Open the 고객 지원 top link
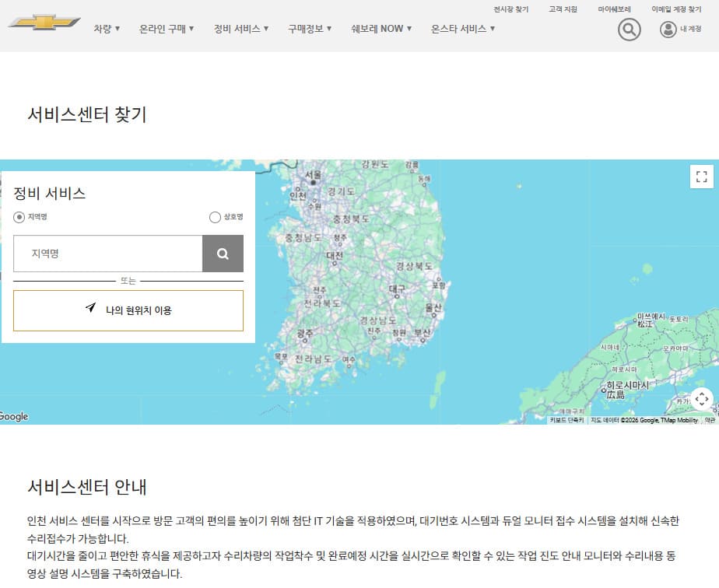 (x=563, y=9)
